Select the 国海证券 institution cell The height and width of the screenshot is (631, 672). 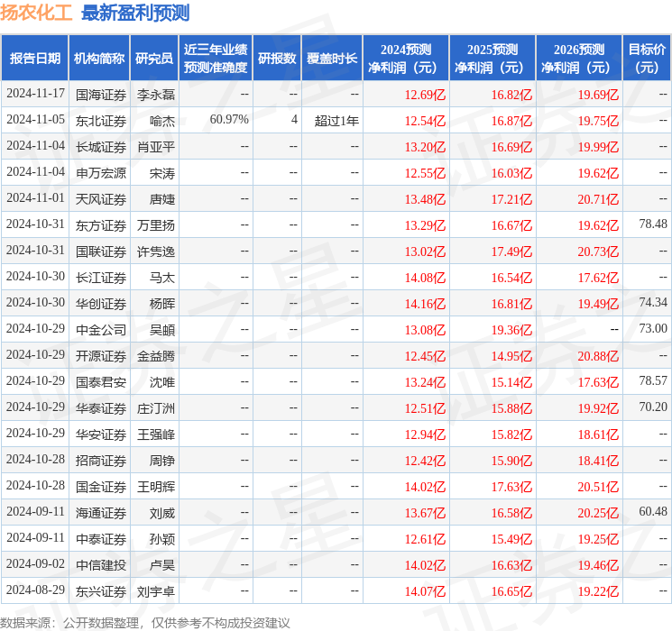tap(101, 95)
